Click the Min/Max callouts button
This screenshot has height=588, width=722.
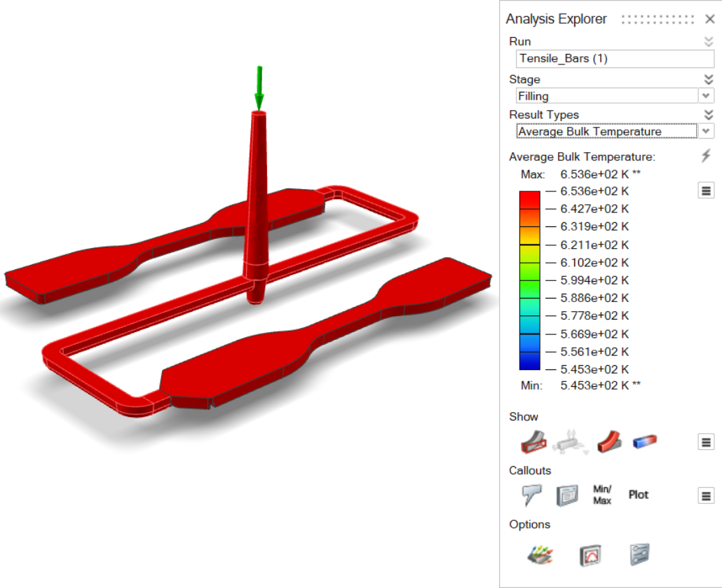pos(602,495)
